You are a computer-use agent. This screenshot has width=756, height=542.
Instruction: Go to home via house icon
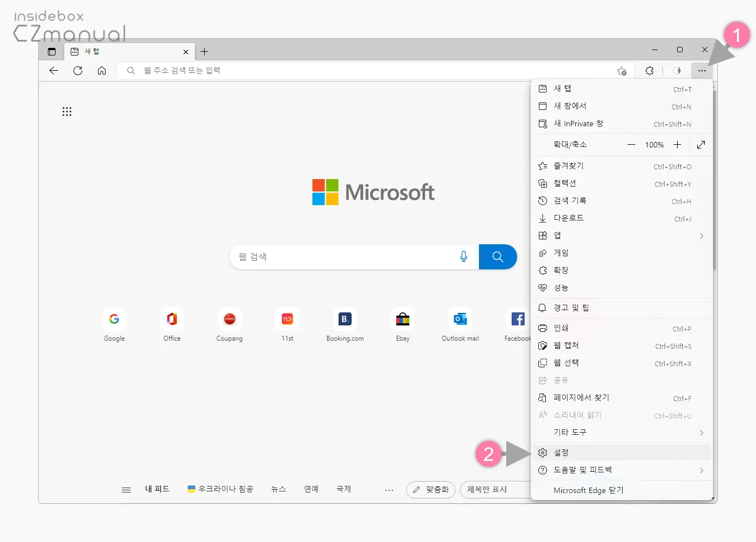point(102,71)
